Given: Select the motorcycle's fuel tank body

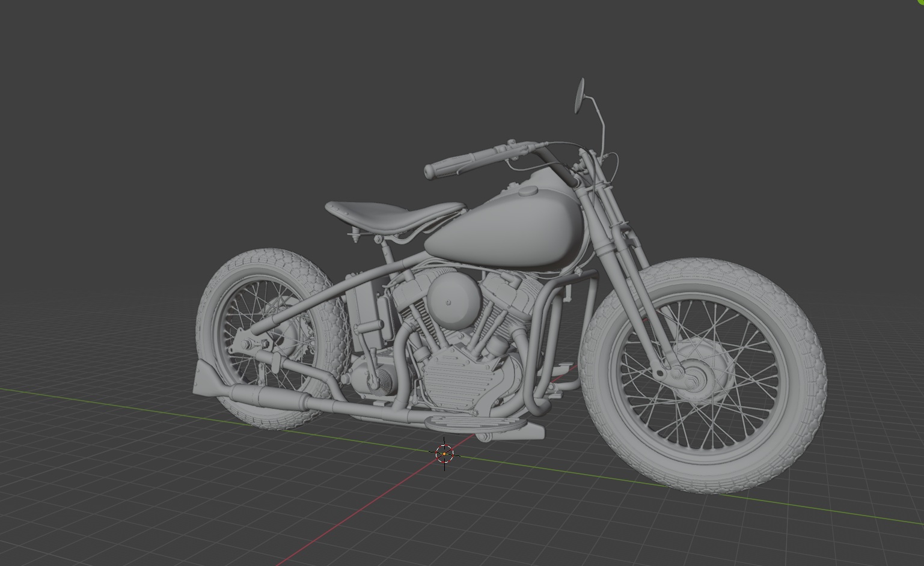Looking at the screenshot, I should [504, 229].
